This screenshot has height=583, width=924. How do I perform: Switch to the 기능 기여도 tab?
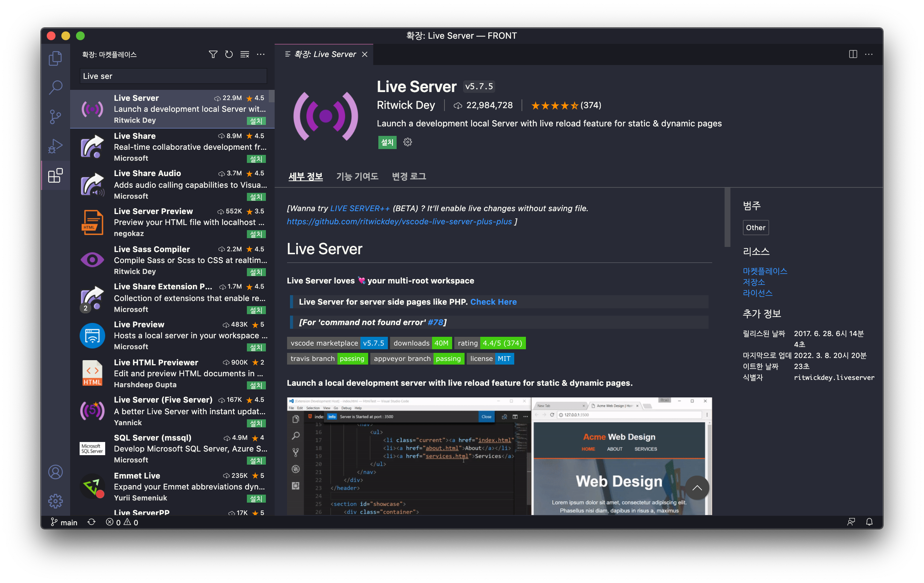357,176
